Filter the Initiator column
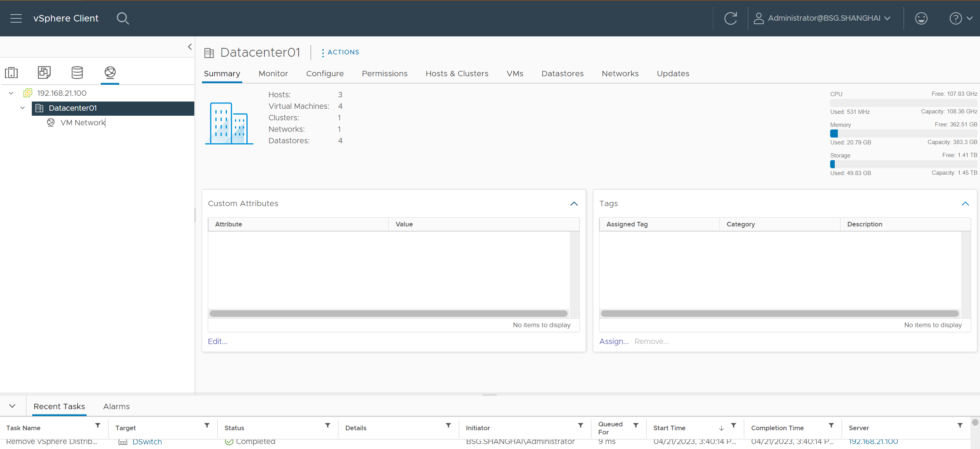The height and width of the screenshot is (449, 980). point(581,425)
